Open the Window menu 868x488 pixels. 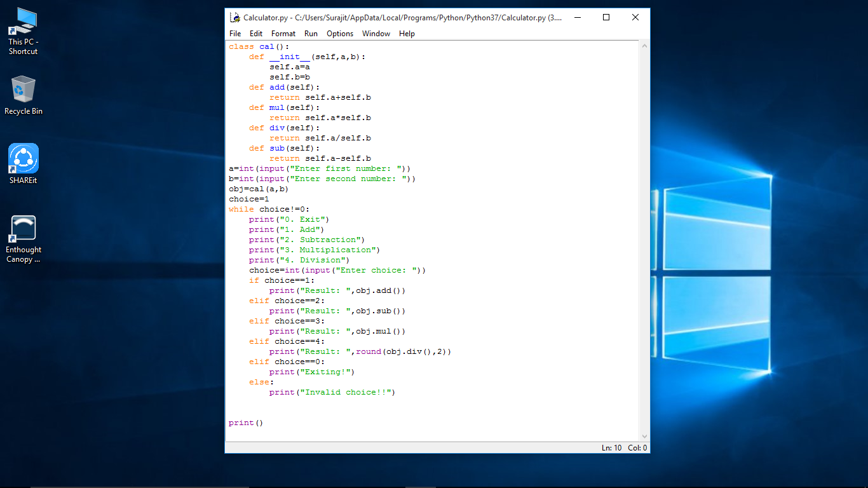376,34
